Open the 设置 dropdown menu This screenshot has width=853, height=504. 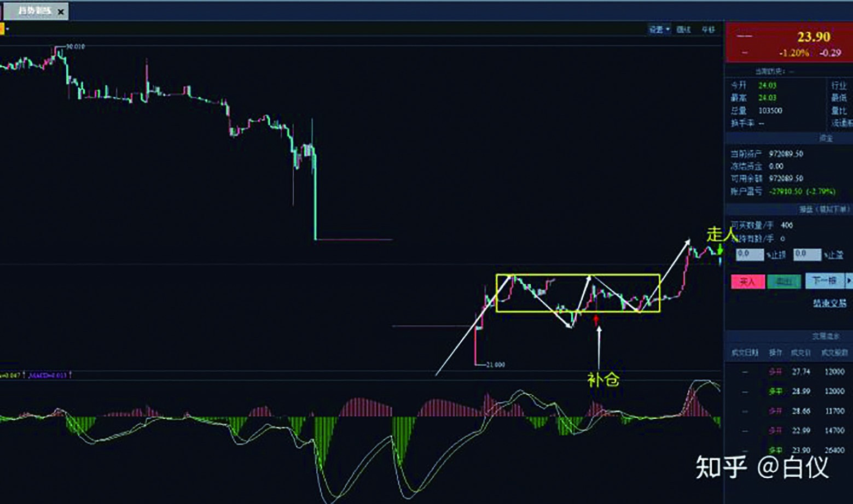coord(659,30)
